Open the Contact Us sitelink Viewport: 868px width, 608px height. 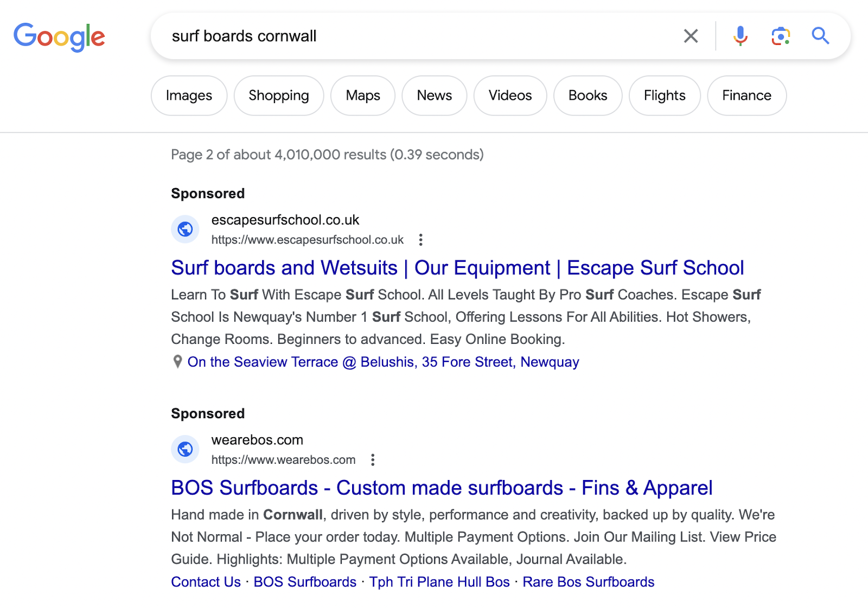[x=206, y=582]
